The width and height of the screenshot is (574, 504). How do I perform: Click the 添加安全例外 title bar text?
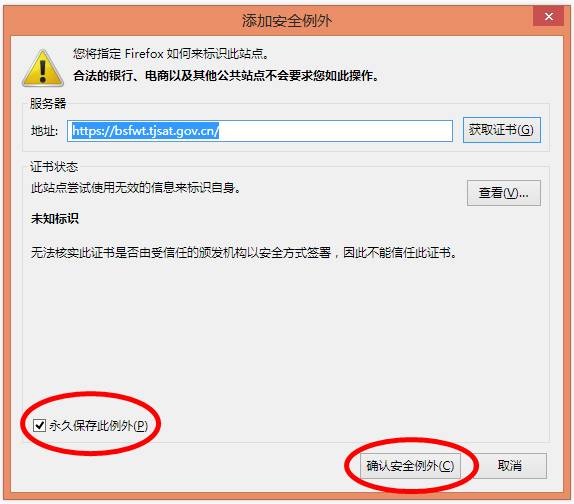tap(287, 20)
